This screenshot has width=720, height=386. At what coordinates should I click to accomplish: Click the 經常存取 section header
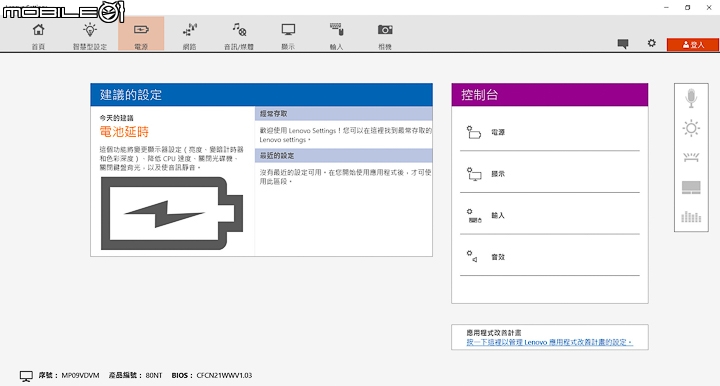point(343,114)
